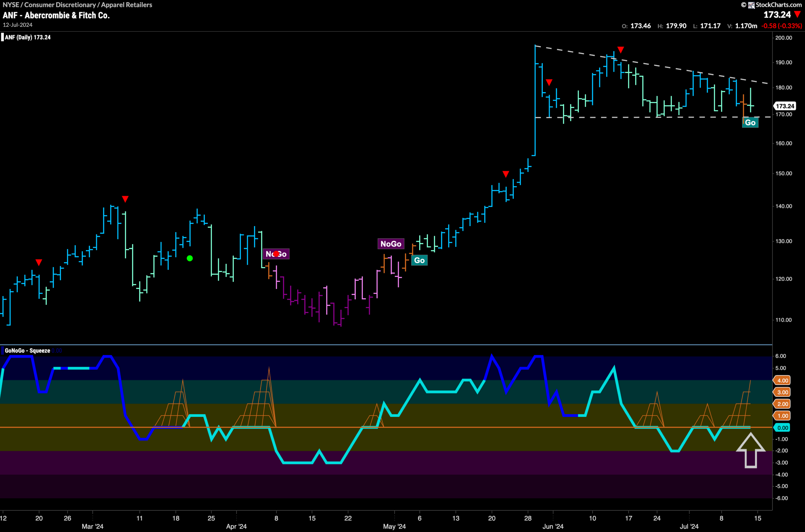Click the Jul '24 date axis label
The height and width of the screenshot is (532, 805).
click(x=689, y=526)
